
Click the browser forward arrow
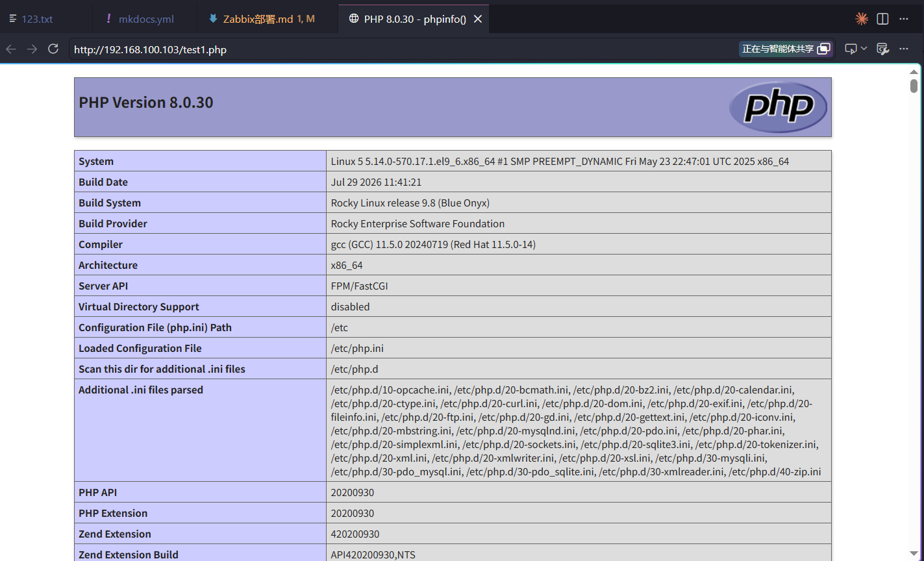pyautogui.click(x=32, y=49)
